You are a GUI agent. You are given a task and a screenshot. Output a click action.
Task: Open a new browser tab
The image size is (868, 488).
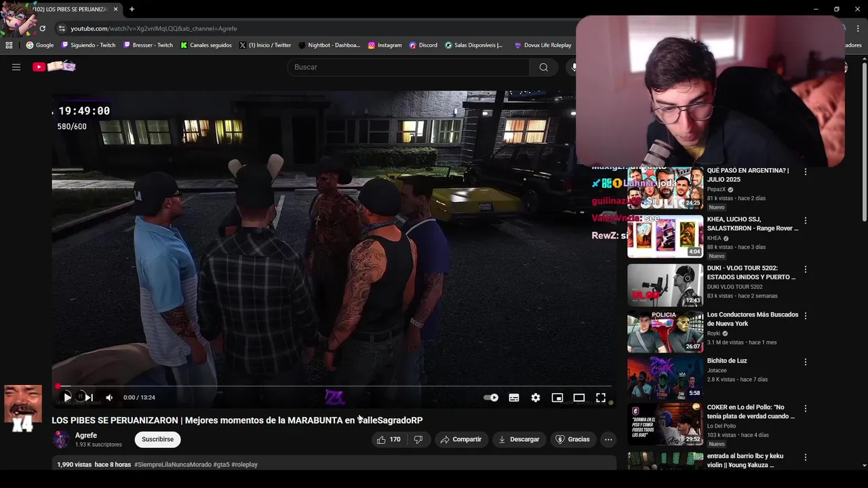coord(132,9)
